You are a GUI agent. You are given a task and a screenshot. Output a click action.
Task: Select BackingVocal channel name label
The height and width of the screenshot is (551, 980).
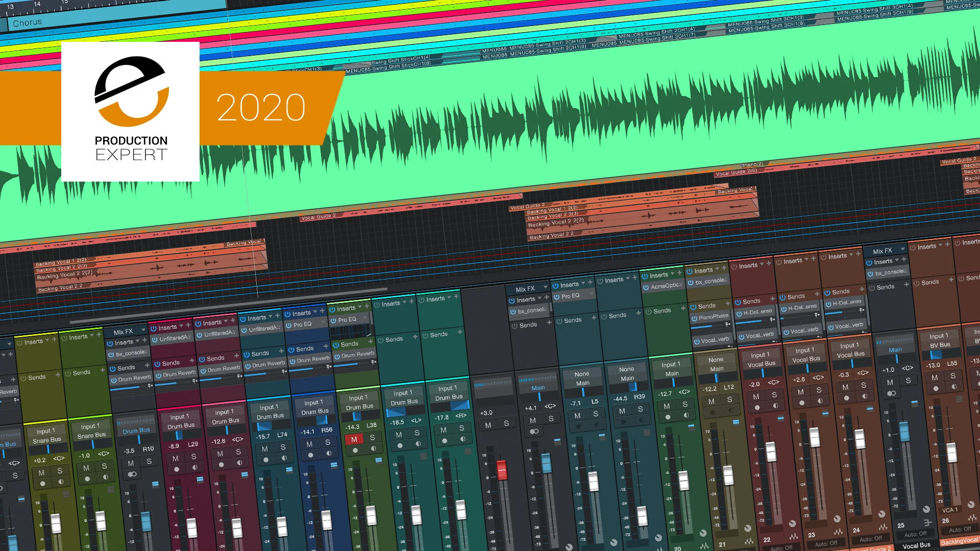960,541
